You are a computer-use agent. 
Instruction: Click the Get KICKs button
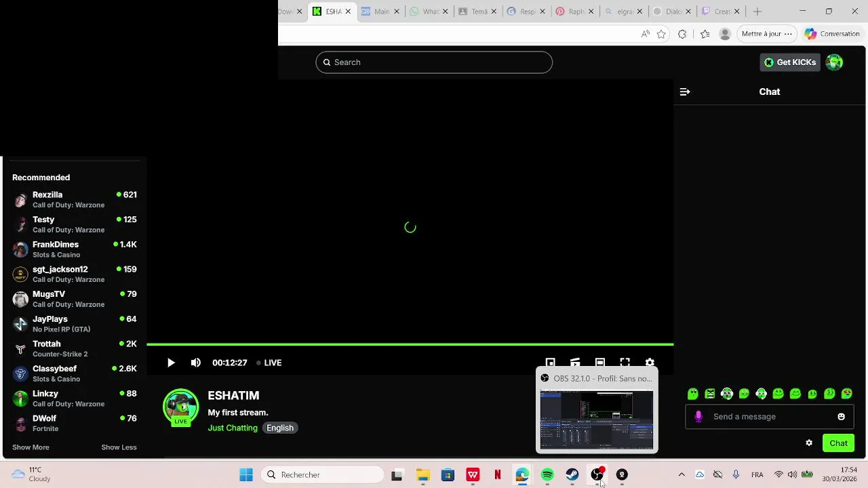790,62
